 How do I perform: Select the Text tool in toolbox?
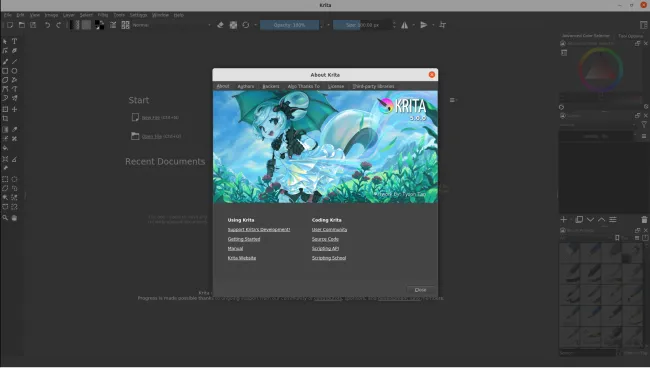tap(15, 41)
